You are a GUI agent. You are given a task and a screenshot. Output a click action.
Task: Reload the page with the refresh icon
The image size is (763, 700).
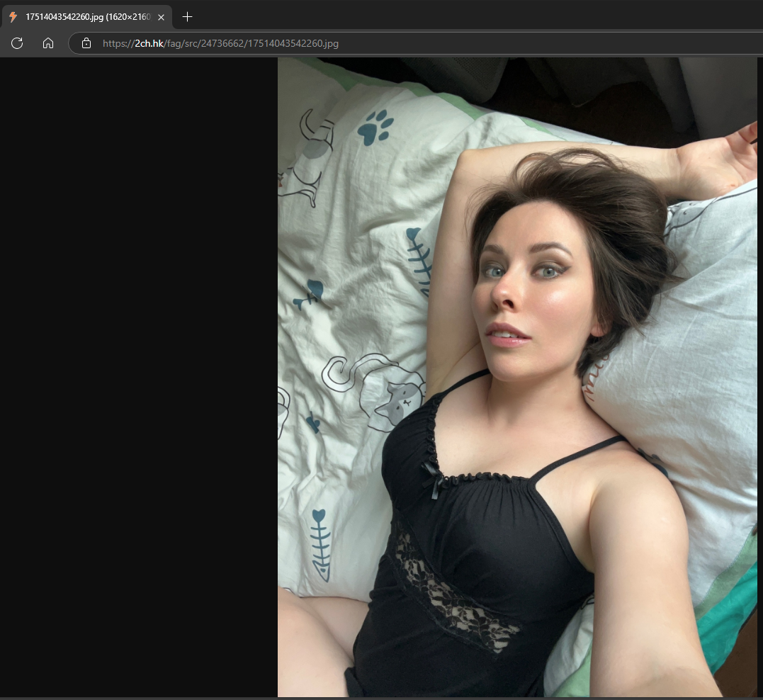pos(17,43)
